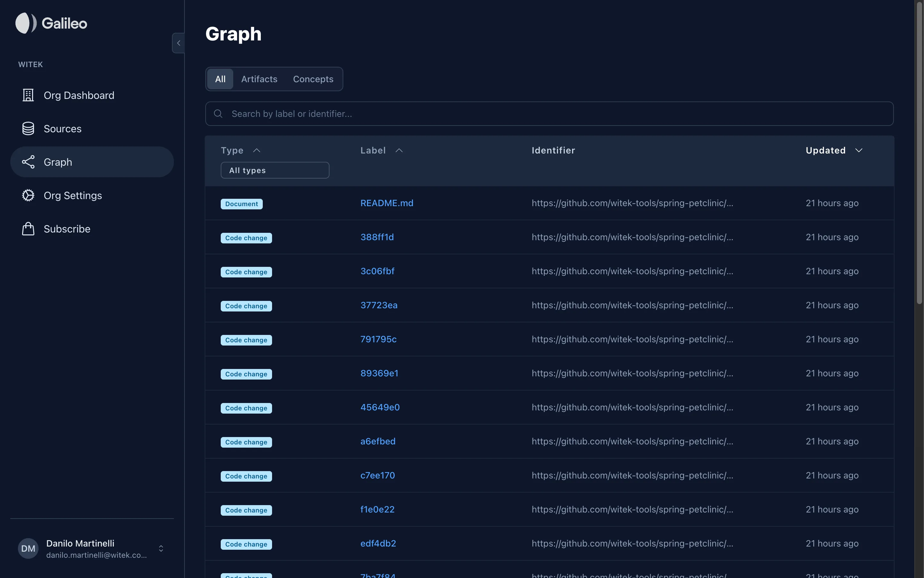
Task: Open Subscribe in the sidebar
Action: pyautogui.click(x=92, y=229)
